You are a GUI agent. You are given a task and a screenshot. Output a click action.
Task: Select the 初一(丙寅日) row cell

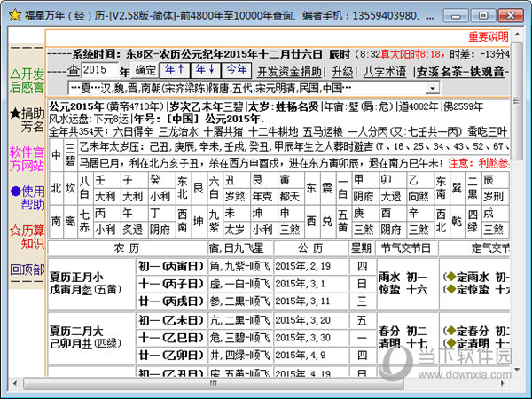coord(171,267)
